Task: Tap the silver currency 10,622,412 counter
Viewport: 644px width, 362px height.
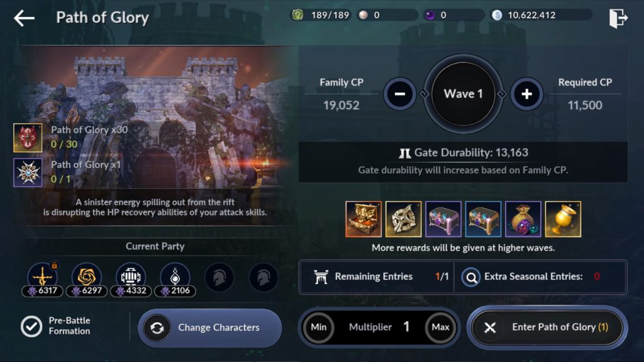Action: pyautogui.click(x=541, y=15)
